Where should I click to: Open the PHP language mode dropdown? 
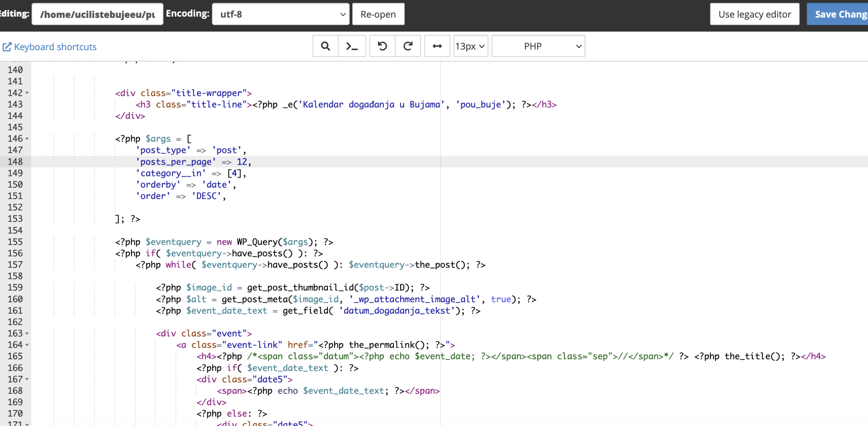pos(538,46)
